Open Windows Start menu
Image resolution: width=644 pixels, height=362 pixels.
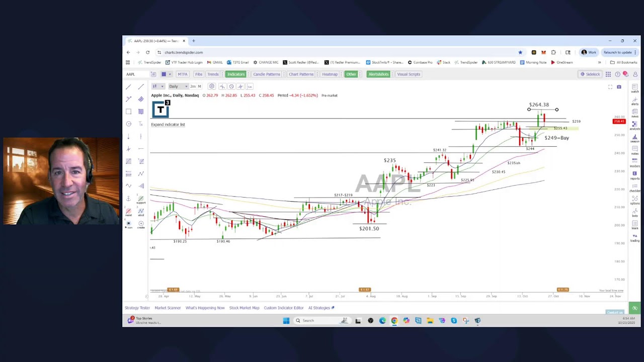[286, 320]
